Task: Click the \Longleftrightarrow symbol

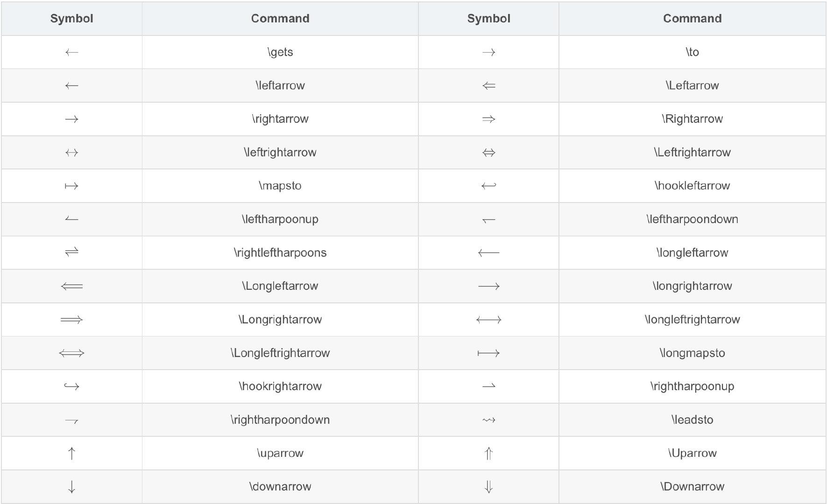Action: 71,353
